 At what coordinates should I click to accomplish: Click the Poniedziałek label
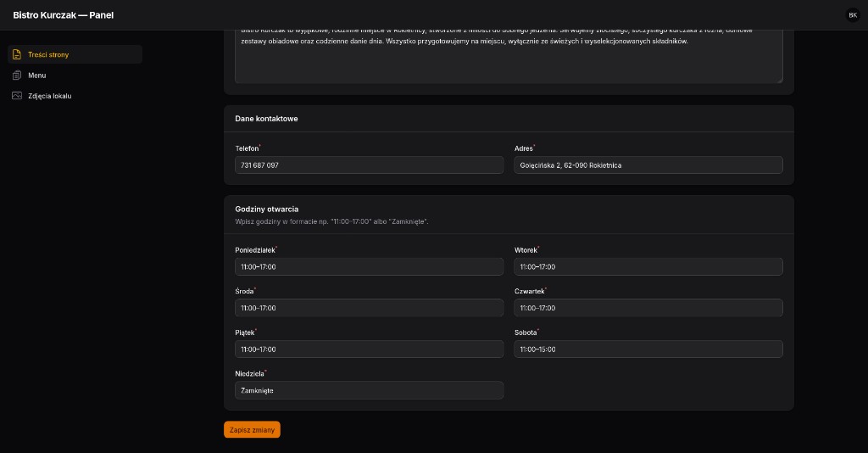click(x=255, y=249)
